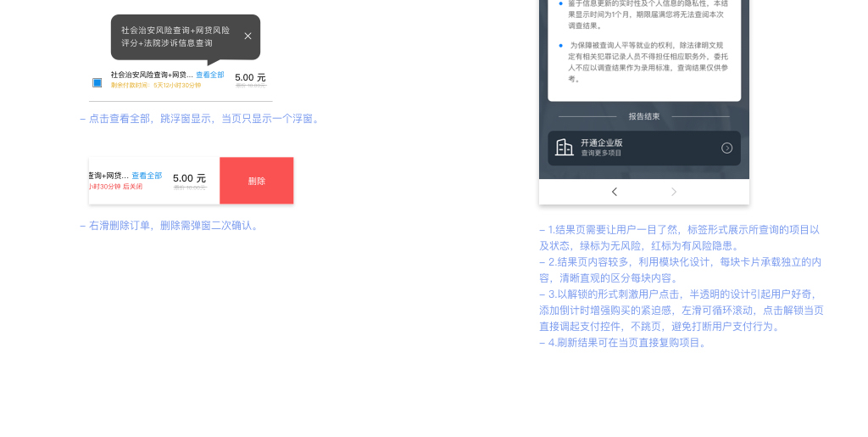Expand via the circled chevron on enterprise card

point(726,148)
